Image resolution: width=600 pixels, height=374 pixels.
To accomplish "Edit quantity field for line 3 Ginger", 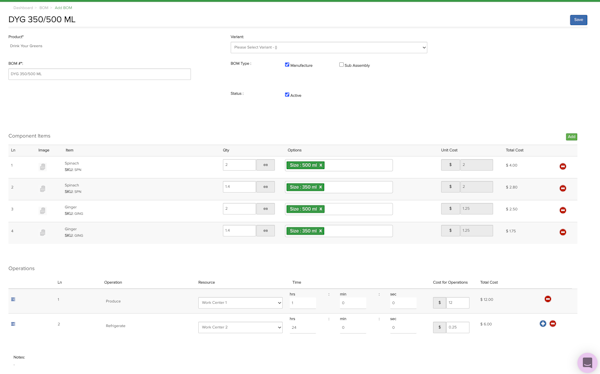I will [x=239, y=209].
